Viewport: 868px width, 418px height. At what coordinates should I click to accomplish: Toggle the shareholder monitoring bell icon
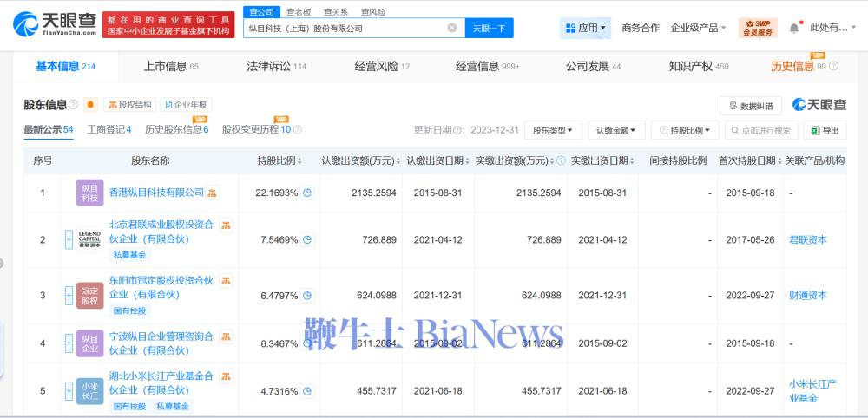90,104
